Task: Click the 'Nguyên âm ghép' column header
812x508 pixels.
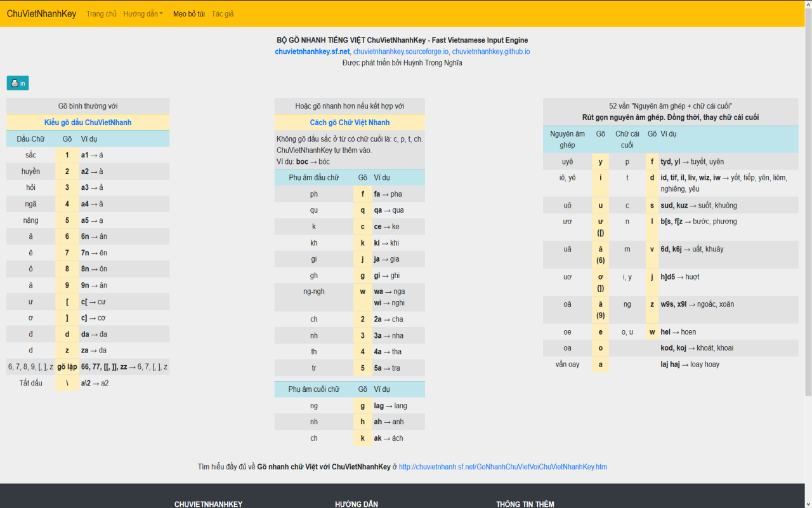Action: [x=568, y=139]
